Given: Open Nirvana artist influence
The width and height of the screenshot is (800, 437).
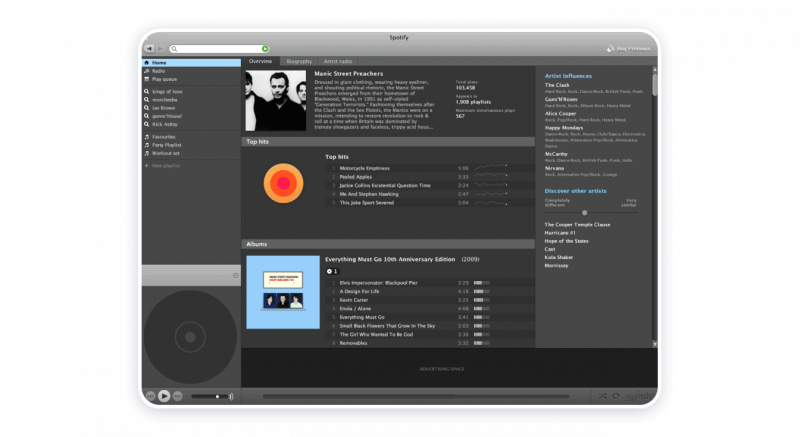Looking at the screenshot, I should click(554, 168).
